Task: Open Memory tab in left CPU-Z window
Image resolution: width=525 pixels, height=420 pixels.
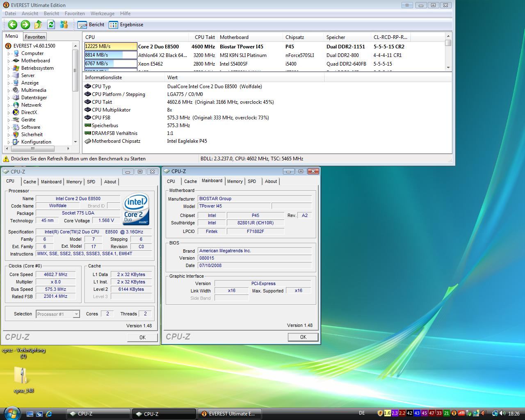Action: [x=74, y=182]
